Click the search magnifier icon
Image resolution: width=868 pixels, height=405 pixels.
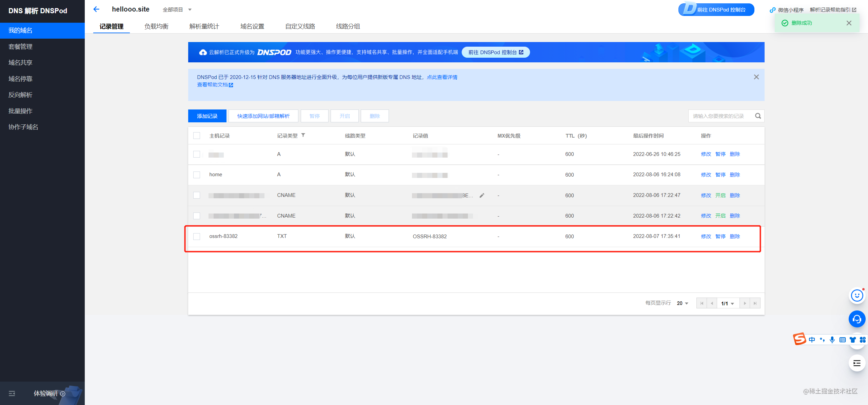pyautogui.click(x=758, y=116)
